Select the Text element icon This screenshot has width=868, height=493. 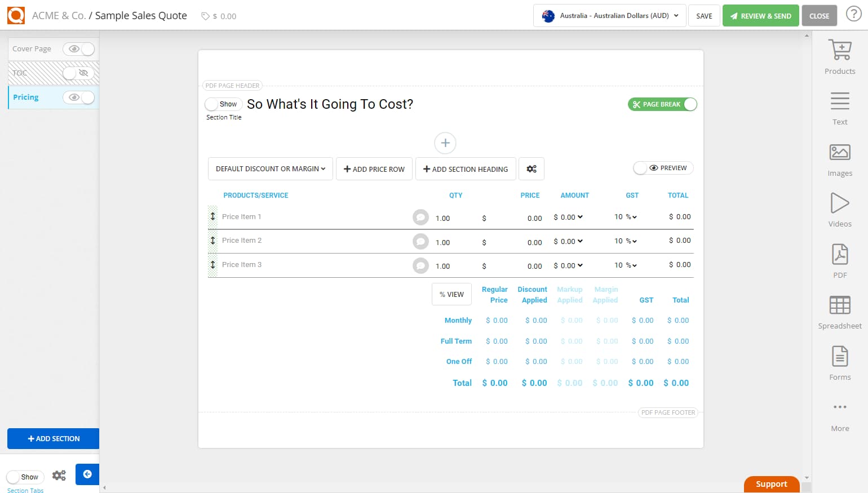pos(839,107)
